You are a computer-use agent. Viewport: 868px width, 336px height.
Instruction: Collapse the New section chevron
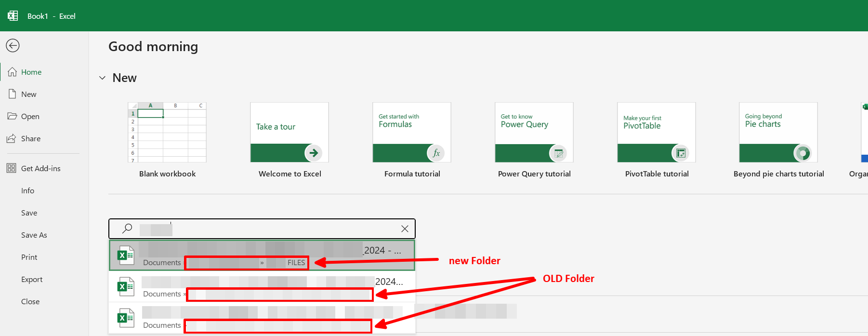tap(102, 78)
